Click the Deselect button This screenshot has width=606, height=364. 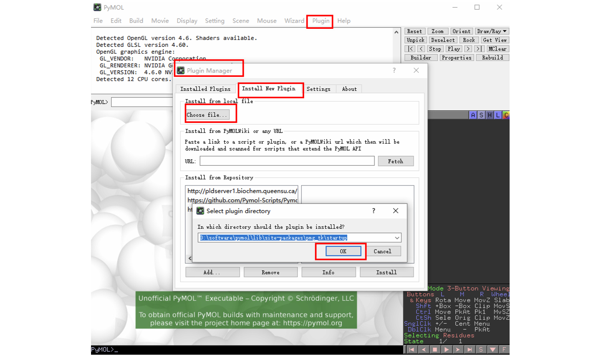click(443, 40)
